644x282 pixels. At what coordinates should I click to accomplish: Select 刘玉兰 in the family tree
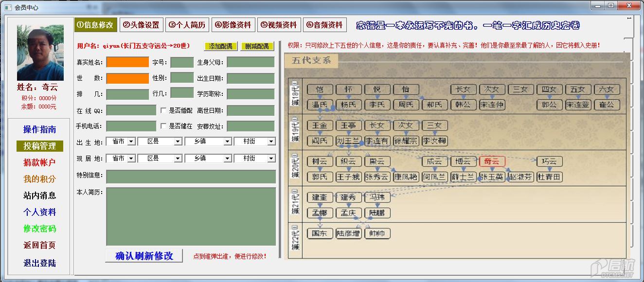349,141
